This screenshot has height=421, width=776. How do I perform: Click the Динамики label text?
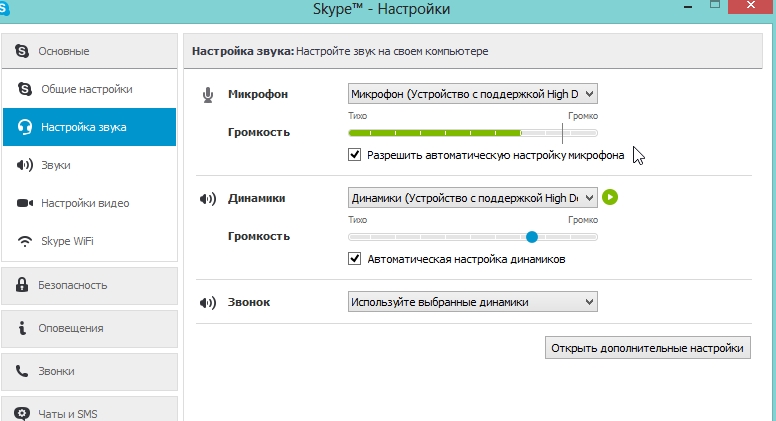pos(256,198)
